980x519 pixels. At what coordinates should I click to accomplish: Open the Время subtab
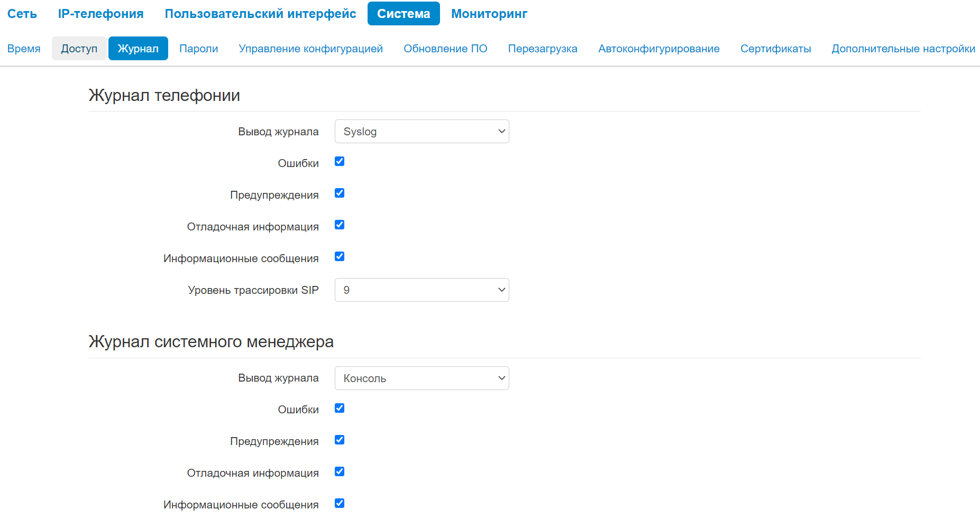(24, 49)
